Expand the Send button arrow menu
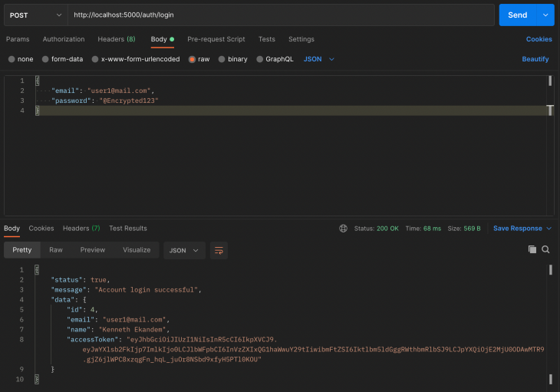The width and height of the screenshot is (560, 392). click(x=545, y=15)
